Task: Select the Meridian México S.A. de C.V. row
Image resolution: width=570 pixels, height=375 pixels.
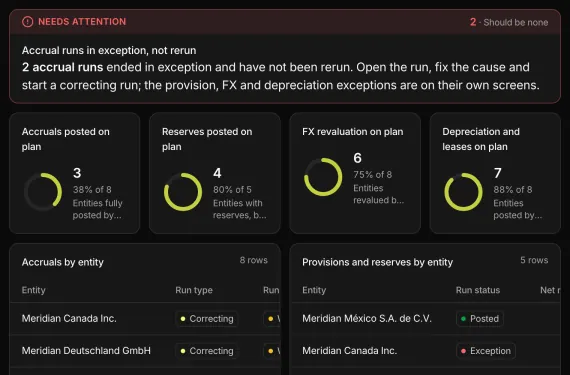Action: [426, 319]
